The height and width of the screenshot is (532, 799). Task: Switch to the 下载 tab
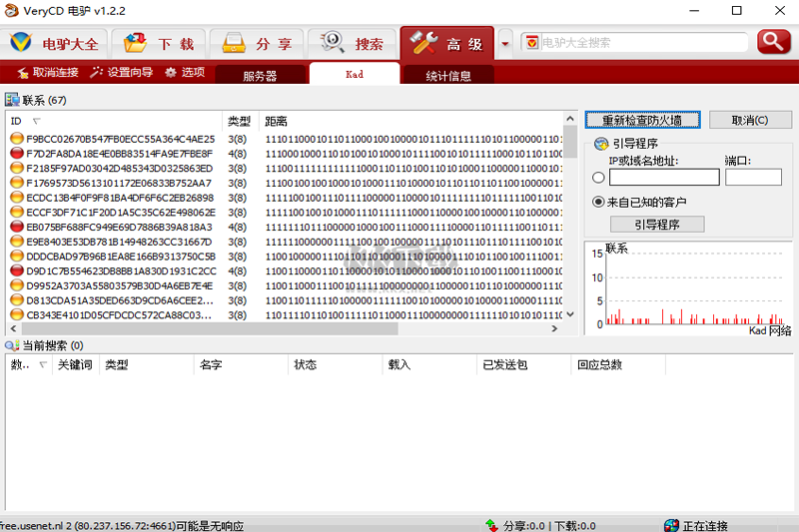(x=159, y=44)
